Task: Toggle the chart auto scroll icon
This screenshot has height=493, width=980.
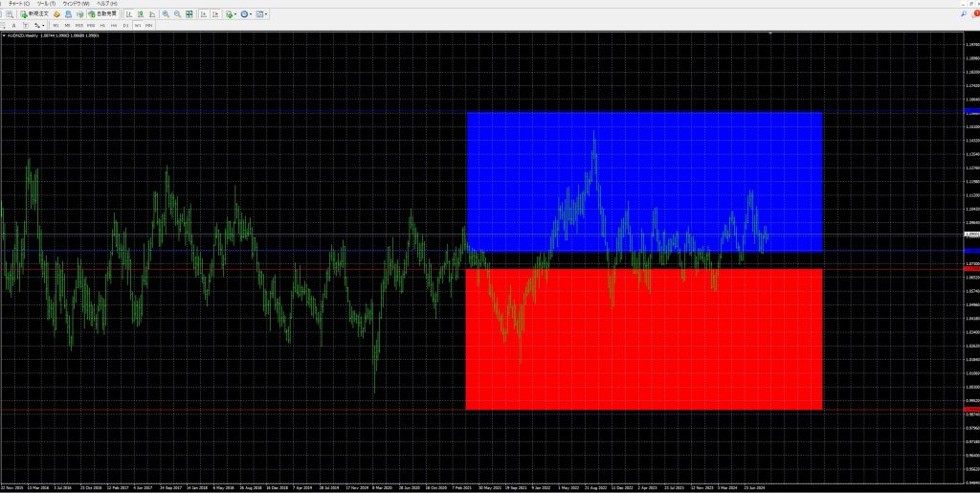Action: (204, 14)
